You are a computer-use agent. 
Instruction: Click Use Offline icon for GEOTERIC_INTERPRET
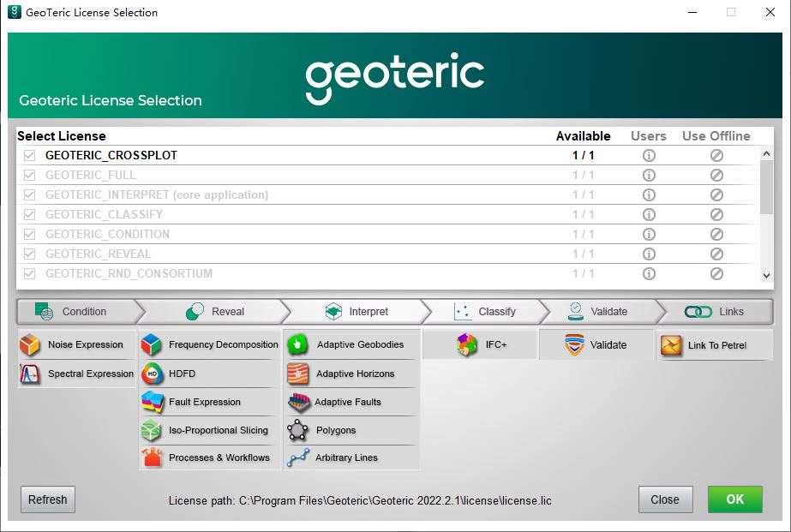716,194
